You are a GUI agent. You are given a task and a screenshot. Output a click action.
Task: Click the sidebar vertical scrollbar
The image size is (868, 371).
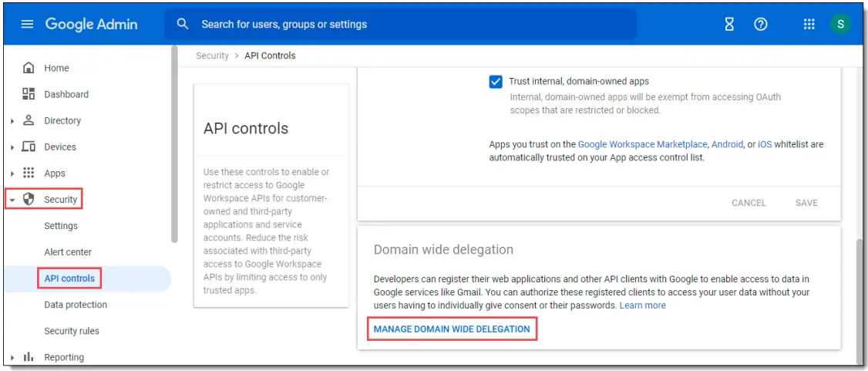click(x=174, y=144)
